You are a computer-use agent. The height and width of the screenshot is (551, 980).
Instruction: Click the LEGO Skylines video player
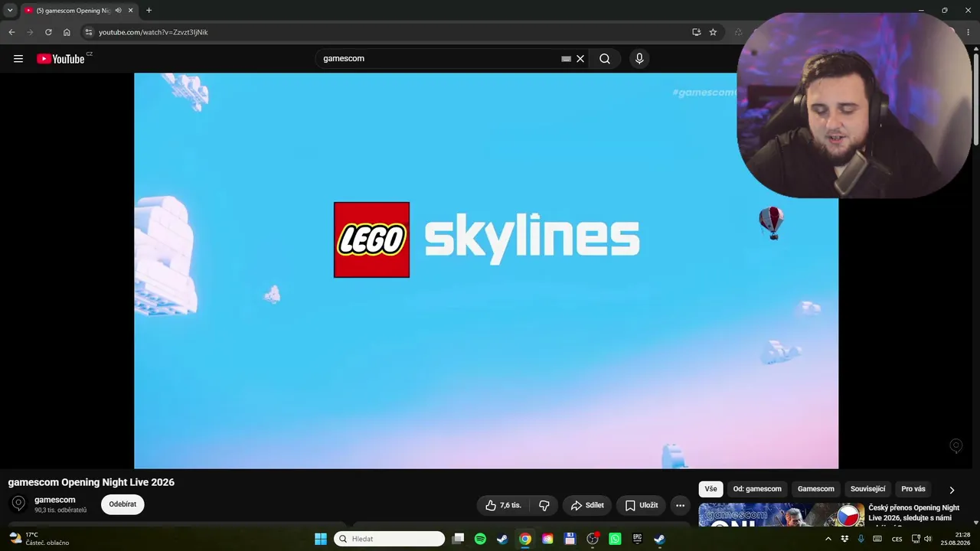pos(486,271)
